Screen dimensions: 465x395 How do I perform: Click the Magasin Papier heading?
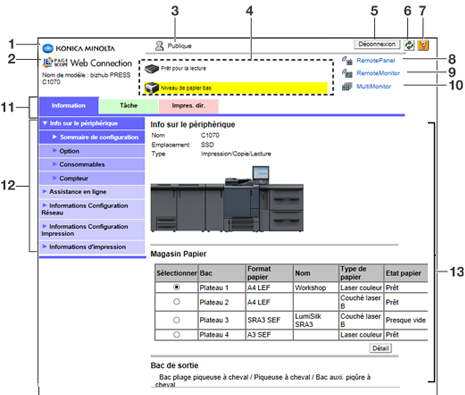[x=178, y=254]
